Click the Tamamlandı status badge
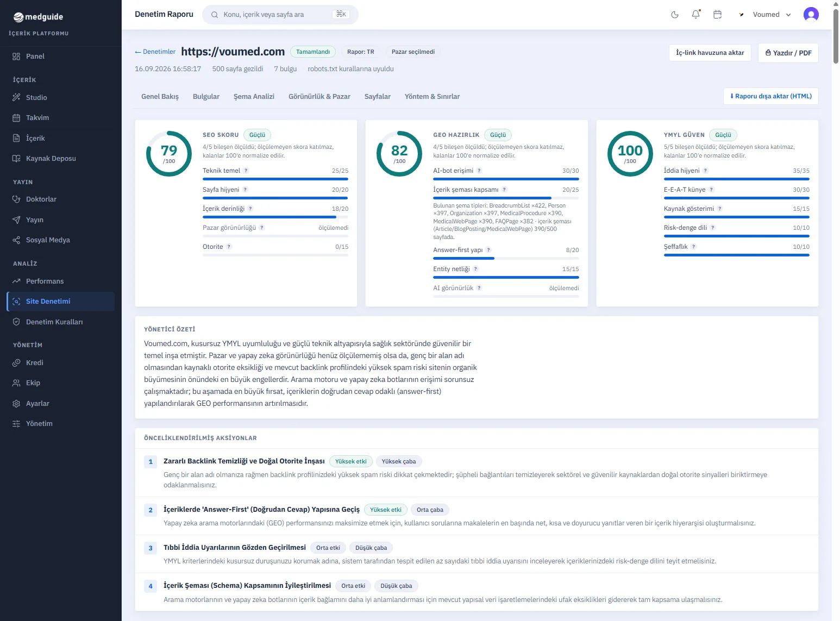Image resolution: width=840 pixels, height=621 pixels. [313, 52]
